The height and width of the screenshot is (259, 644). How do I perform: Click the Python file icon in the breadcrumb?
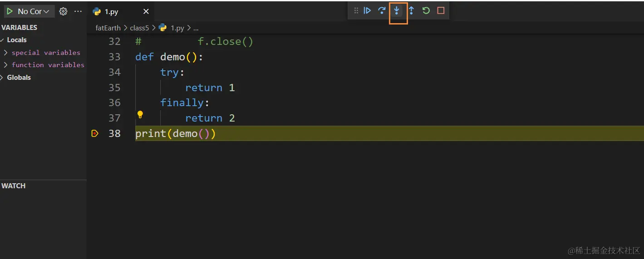[163, 28]
